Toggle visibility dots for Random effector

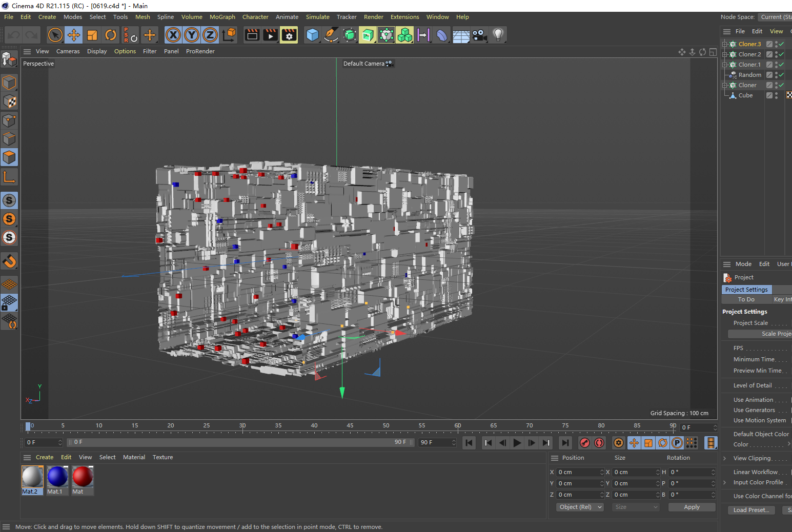pyautogui.click(x=777, y=75)
